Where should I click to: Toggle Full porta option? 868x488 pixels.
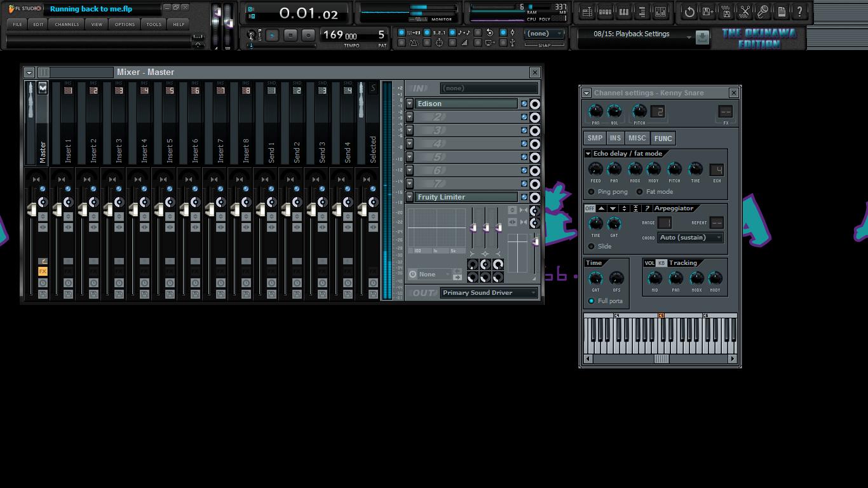592,301
